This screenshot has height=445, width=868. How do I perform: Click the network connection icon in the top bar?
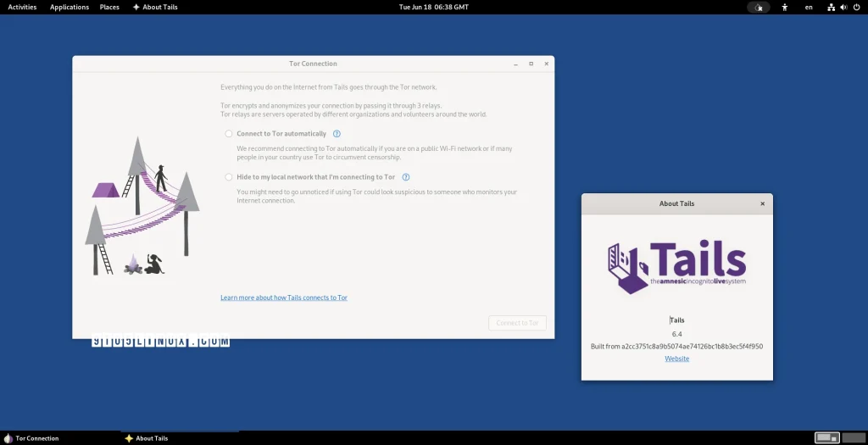tap(831, 7)
